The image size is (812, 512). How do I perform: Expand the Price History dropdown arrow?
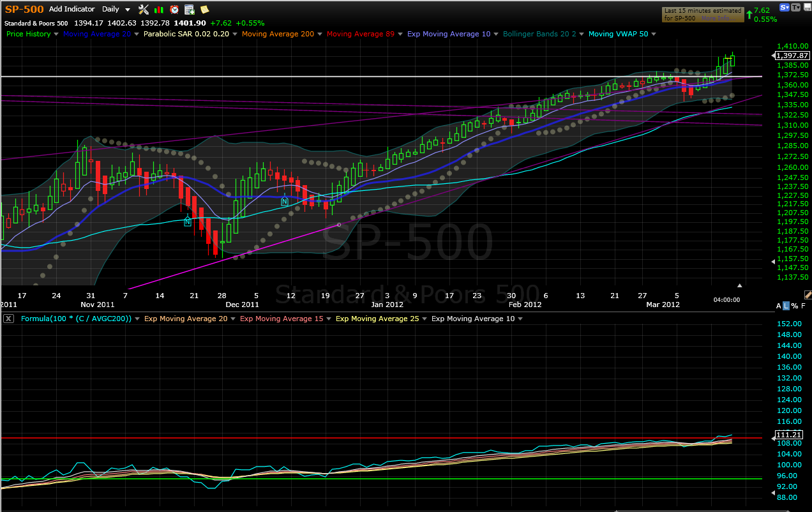[56, 34]
